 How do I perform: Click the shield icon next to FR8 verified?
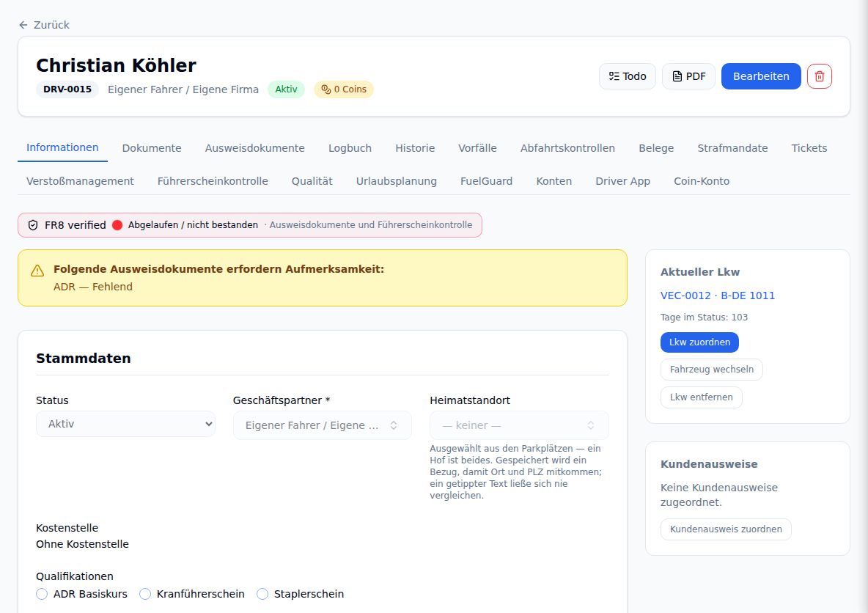point(33,225)
